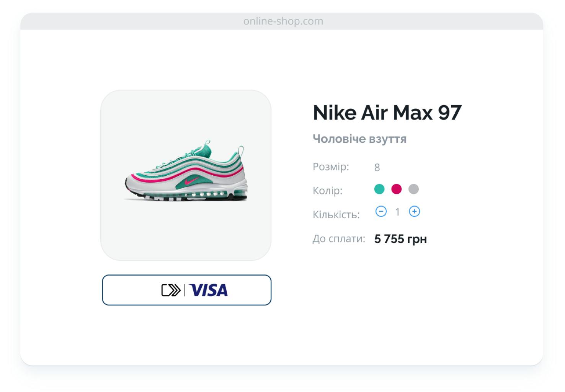Select the teal color option
Screen dimensions: 565x392
pyautogui.click(x=379, y=189)
